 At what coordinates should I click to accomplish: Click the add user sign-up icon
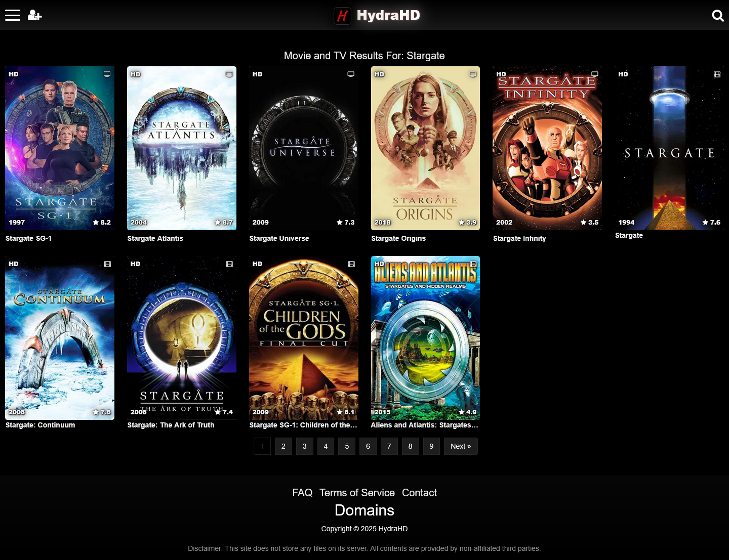click(x=34, y=15)
